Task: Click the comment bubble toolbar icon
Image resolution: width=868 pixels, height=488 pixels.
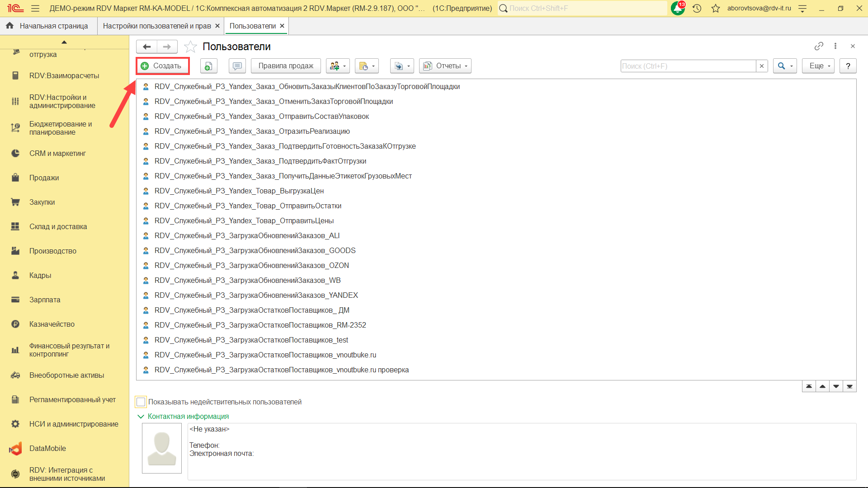Action: tap(237, 66)
